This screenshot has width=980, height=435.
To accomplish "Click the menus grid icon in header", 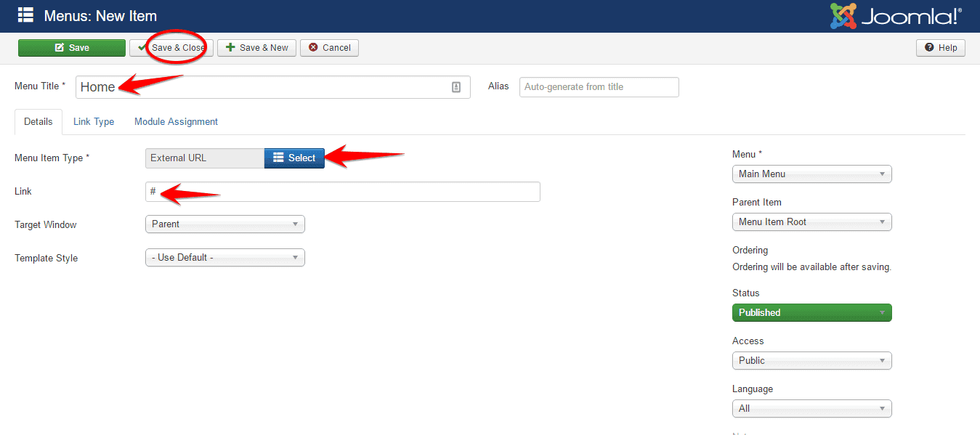I will click(x=25, y=15).
